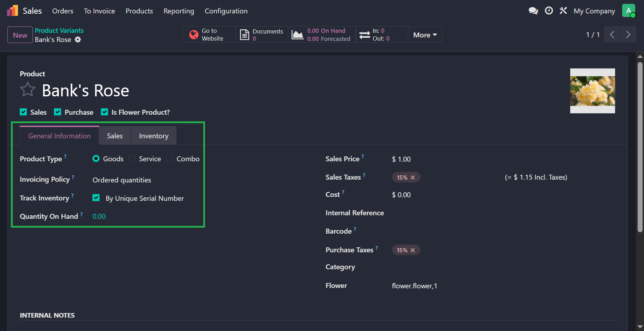Click the Bank's Rose product image
Screen dimensions: 644x331
coord(592,91)
